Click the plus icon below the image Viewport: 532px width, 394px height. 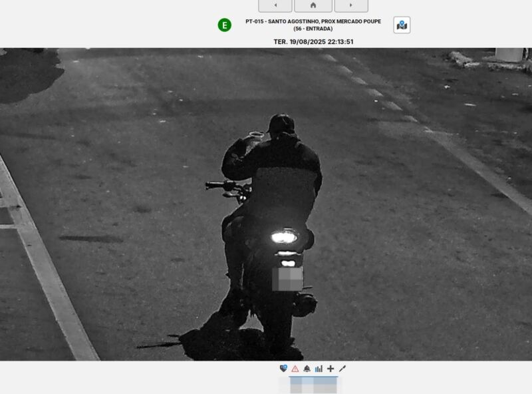point(331,369)
